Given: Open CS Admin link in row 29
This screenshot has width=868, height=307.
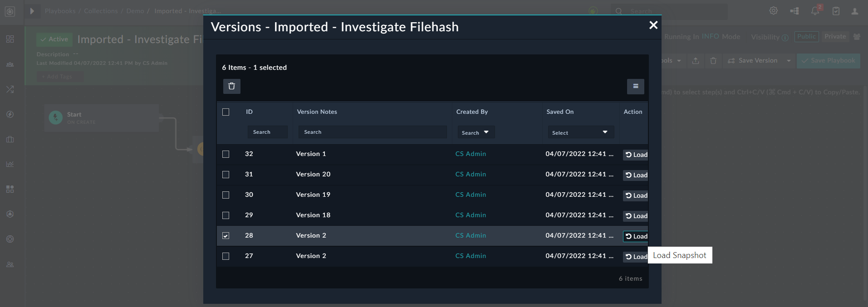Looking at the screenshot, I should click(471, 215).
